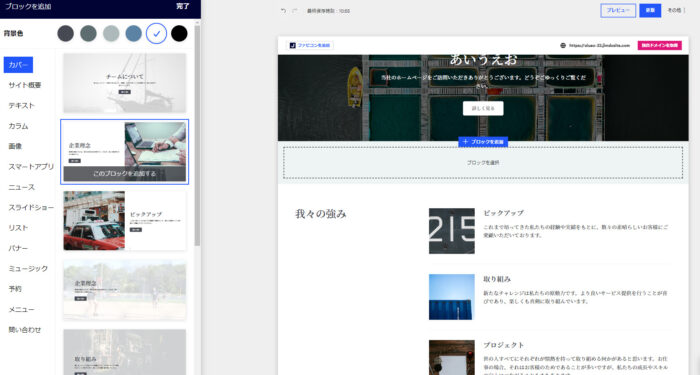Open the 問い合わせ category

click(x=25, y=330)
